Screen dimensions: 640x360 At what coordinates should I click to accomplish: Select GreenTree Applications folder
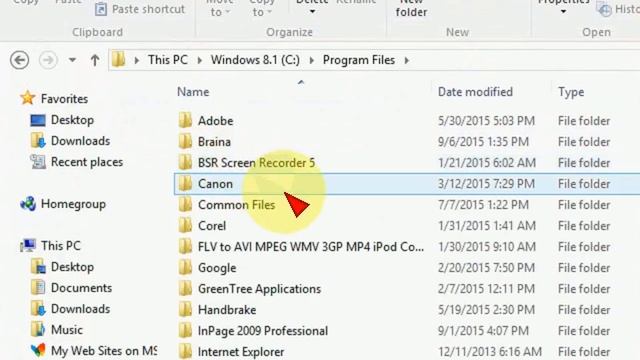coord(260,289)
